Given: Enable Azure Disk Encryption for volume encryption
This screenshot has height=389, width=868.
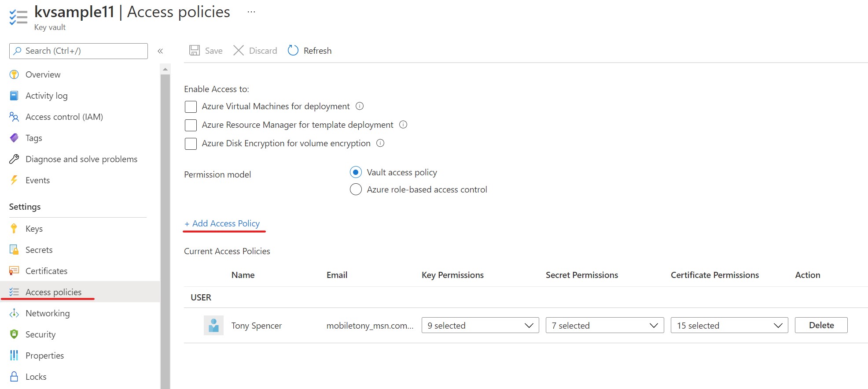Looking at the screenshot, I should (191, 144).
